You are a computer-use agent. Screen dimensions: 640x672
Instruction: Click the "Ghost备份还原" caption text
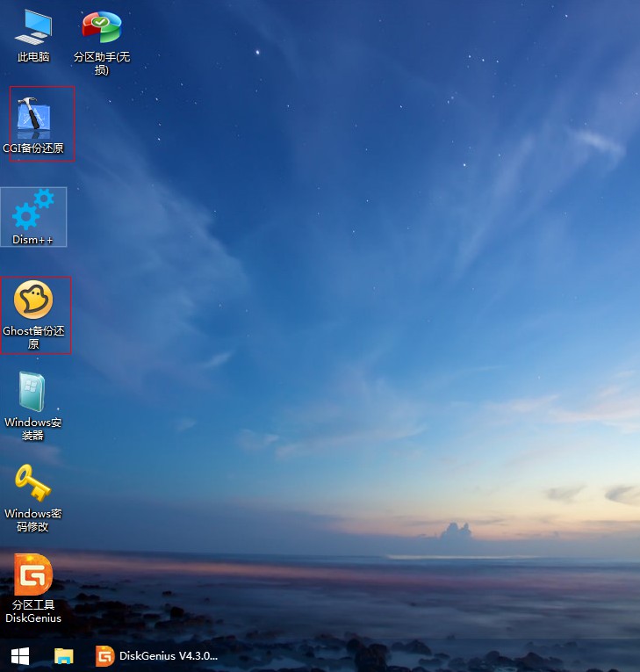point(33,337)
